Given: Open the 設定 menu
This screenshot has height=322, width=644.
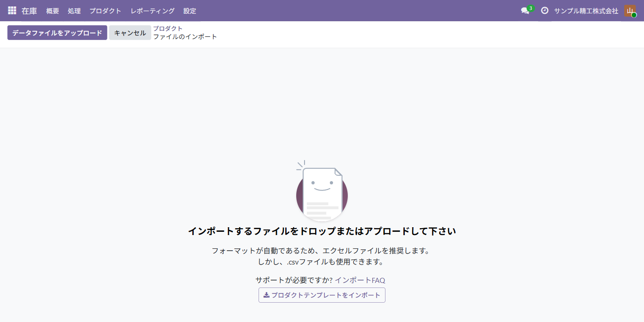Looking at the screenshot, I should [190, 11].
